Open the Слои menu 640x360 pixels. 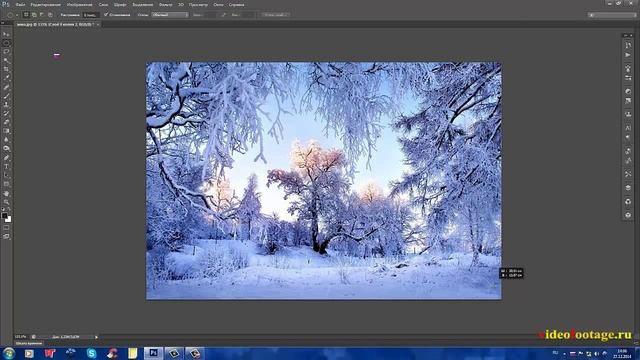pos(103,4)
